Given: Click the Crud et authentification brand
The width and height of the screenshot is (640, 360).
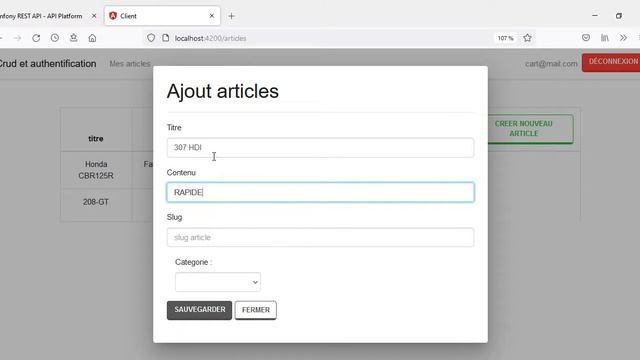Looking at the screenshot, I should pyautogui.click(x=48, y=64).
